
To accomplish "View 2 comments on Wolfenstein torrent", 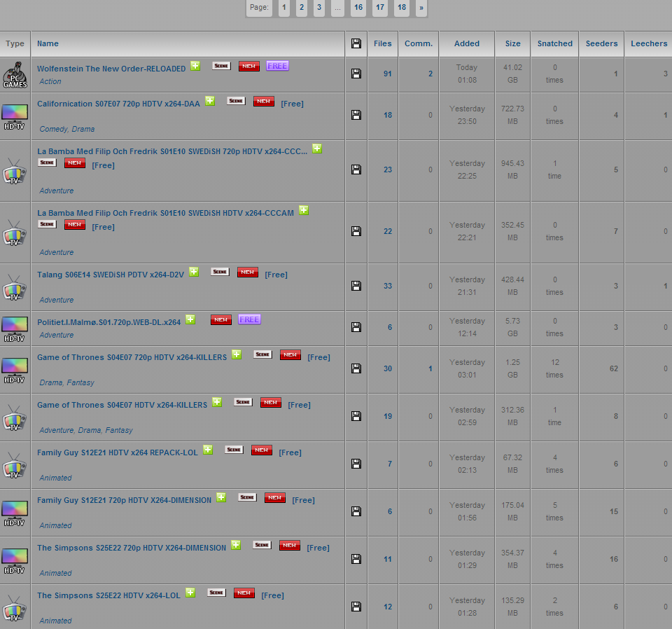I will (430, 74).
